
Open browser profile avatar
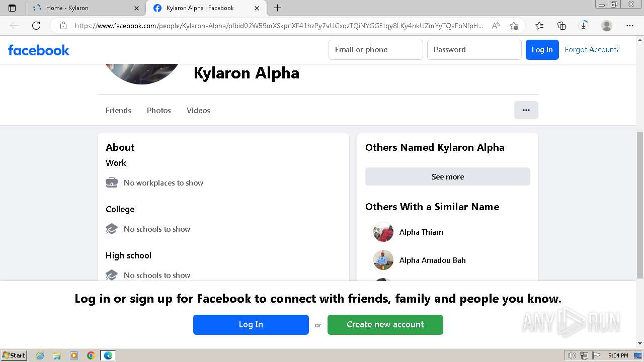click(607, 26)
